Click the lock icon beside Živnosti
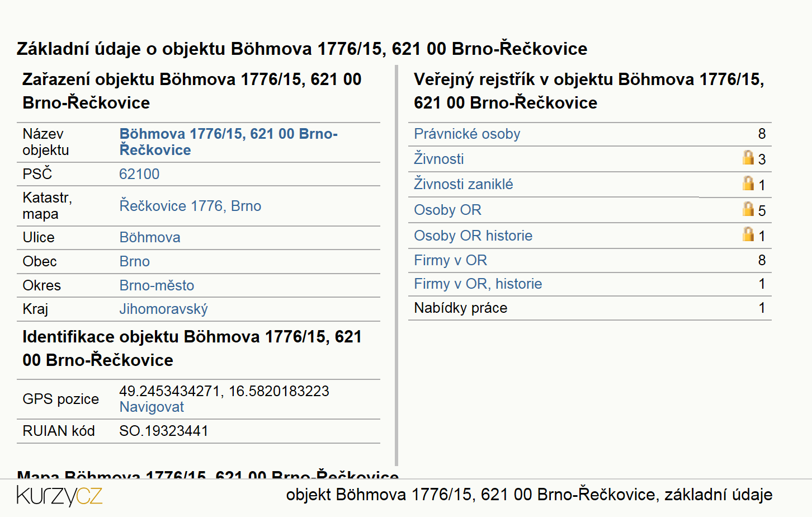Image resolution: width=812 pixels, height=517 pixels. (748, 157)
